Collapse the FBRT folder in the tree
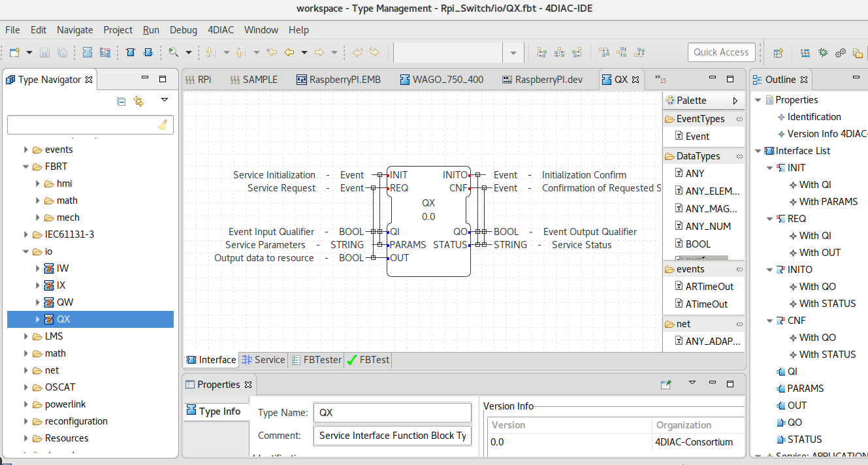 click(x=27, y=167)
